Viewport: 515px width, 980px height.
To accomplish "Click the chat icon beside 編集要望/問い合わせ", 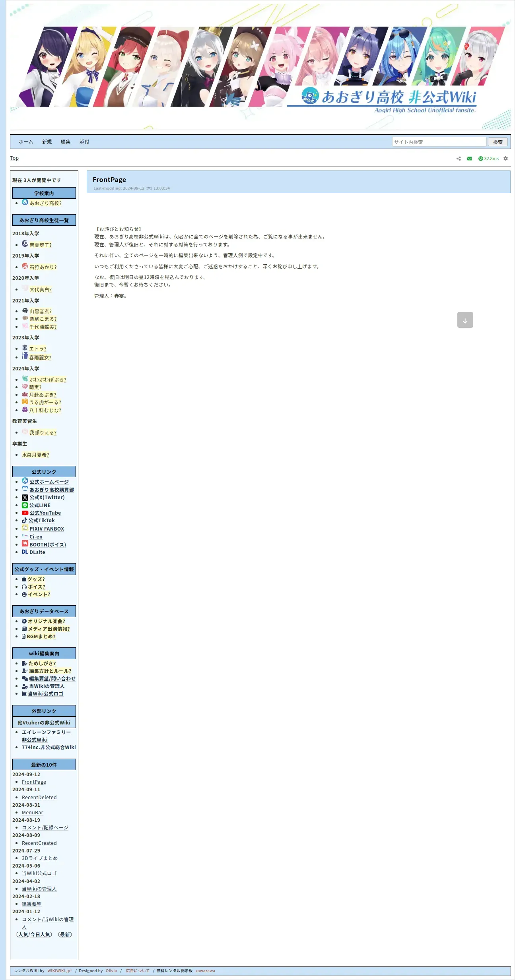I will 25,679.
